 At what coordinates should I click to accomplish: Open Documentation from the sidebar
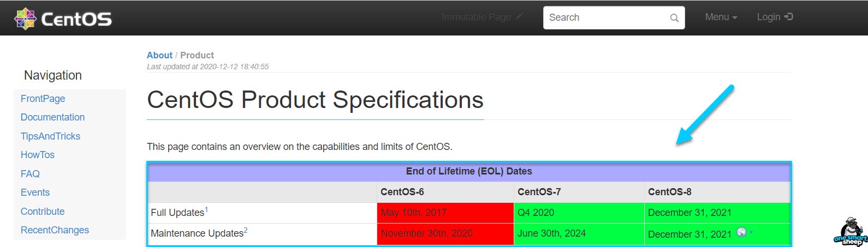tap(53, 117)
